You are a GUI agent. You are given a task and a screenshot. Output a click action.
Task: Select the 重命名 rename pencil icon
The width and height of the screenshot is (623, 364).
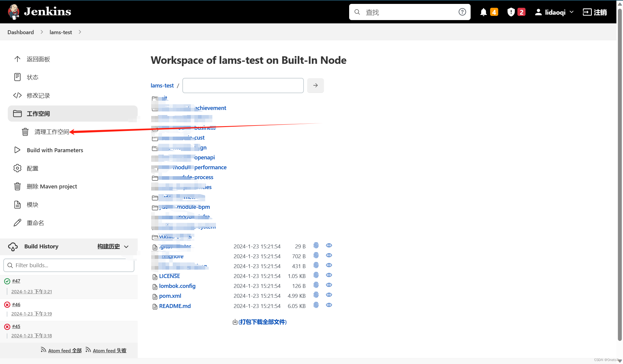tap(17, 222)
